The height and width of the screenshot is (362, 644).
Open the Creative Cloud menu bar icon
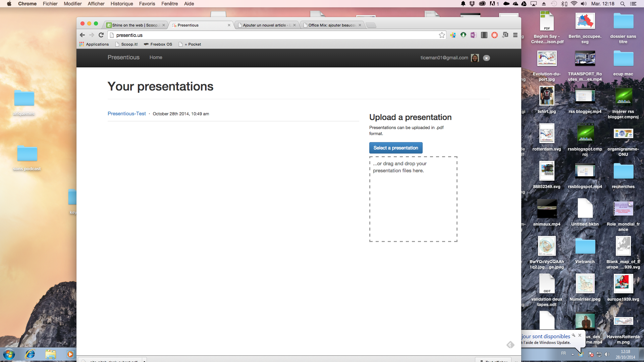pyautogui.click(x=482, y=4)
